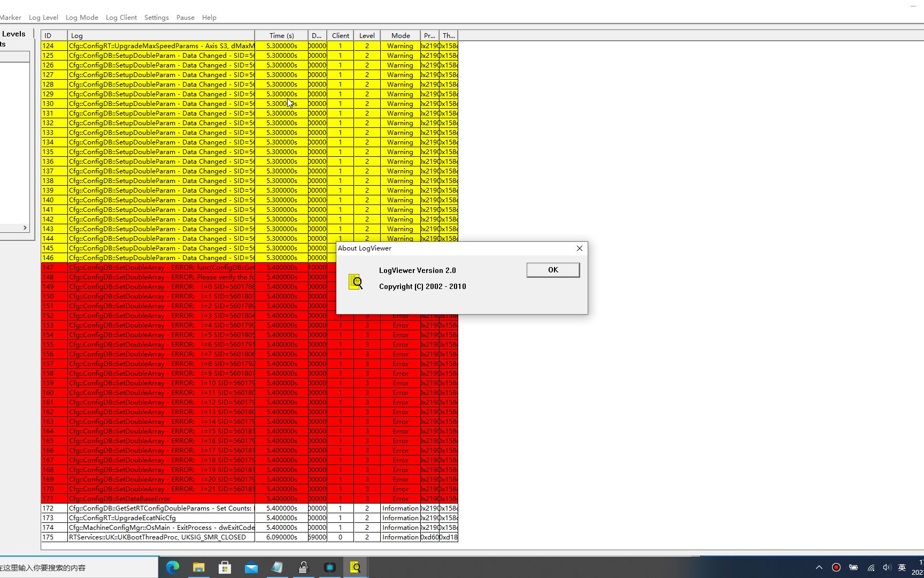Screen dimensions: 924x578
Task: Click the padlock taskbar icon
Action: (x=303, y=567)
